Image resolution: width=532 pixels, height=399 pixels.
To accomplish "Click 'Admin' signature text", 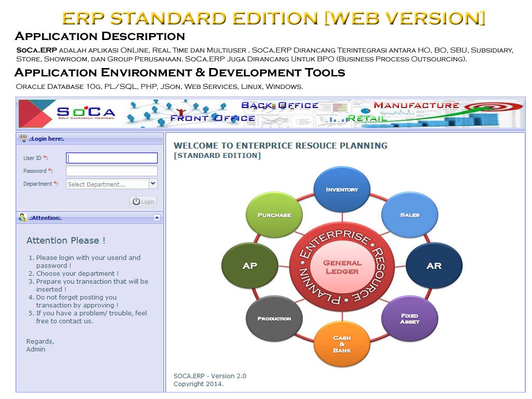I will click(36, 349).
